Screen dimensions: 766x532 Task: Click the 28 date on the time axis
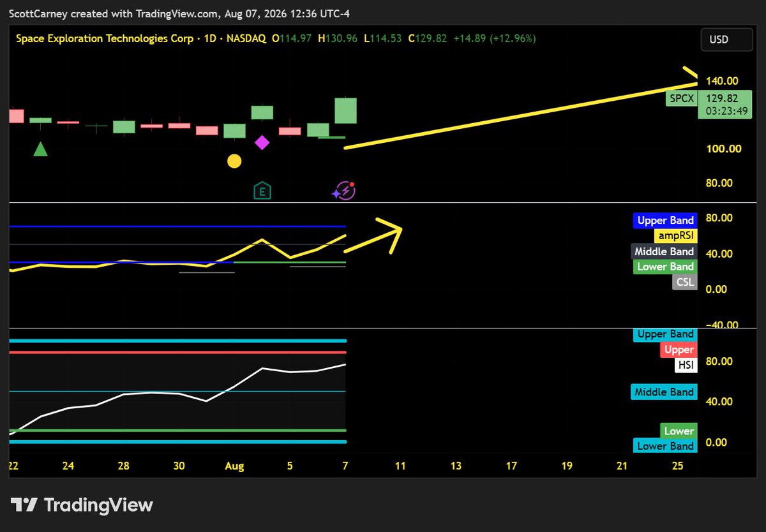coord(124,466)
